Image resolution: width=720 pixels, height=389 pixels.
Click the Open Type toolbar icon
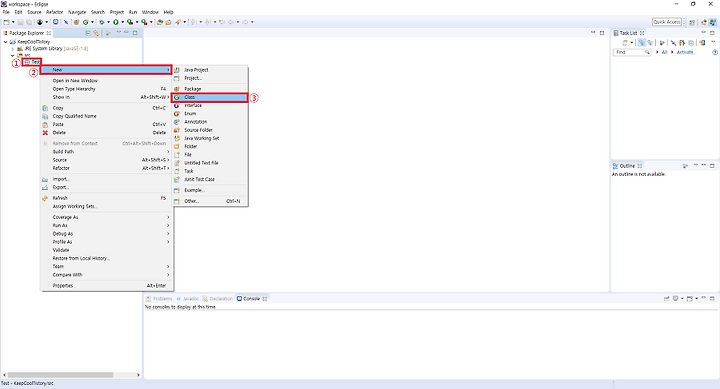159,22
